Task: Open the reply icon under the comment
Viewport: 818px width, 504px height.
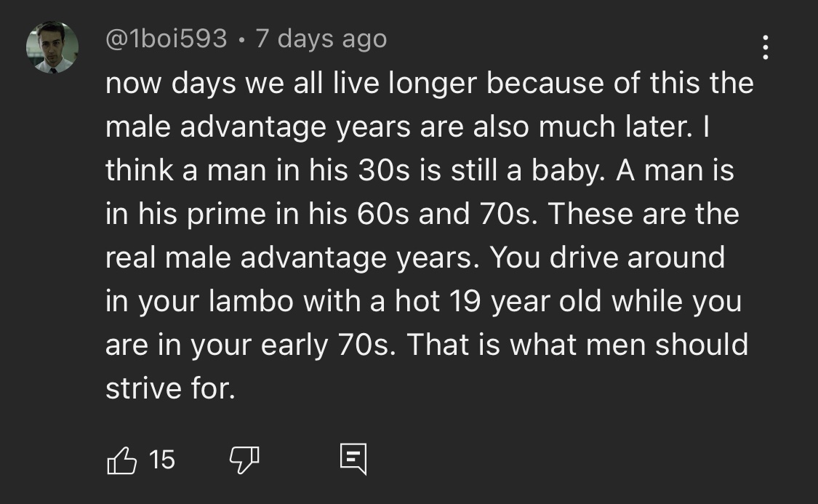Action: point(353,459)
